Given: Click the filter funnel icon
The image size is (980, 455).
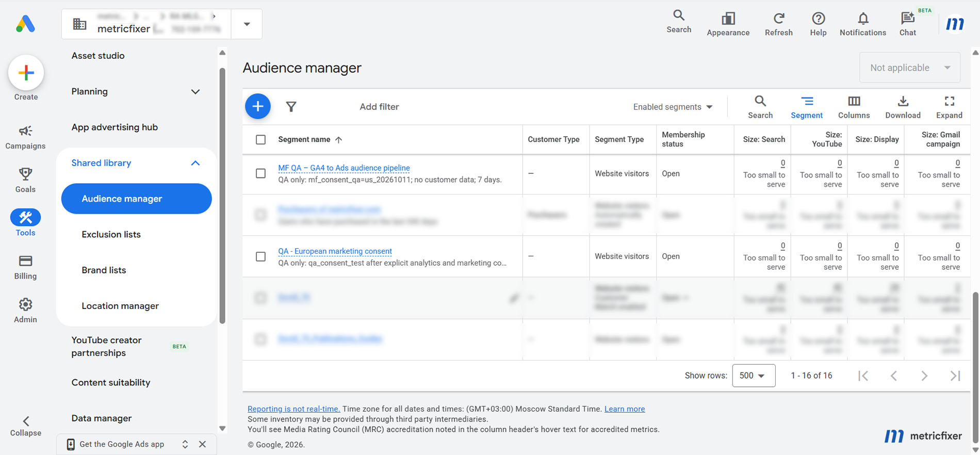Looking at the screenshot, I should [291, 107].
